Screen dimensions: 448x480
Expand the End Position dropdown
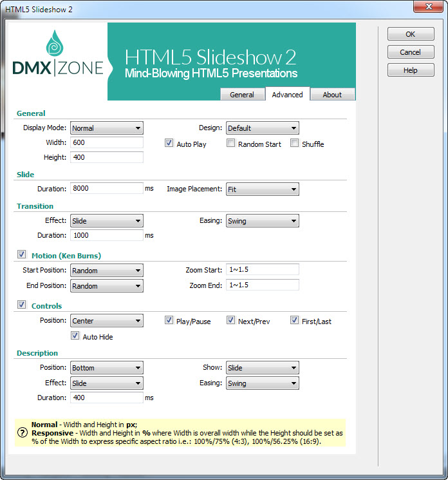click(107, 286)
